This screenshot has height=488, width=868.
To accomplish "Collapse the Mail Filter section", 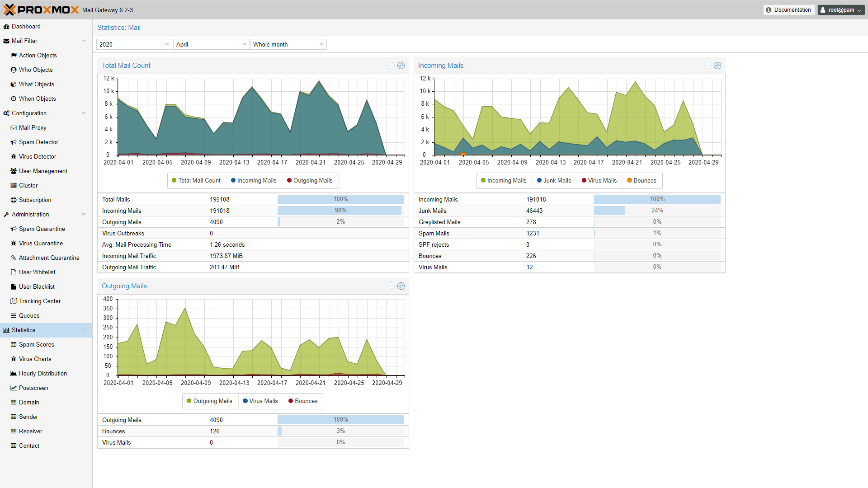I will click(84, 41).
